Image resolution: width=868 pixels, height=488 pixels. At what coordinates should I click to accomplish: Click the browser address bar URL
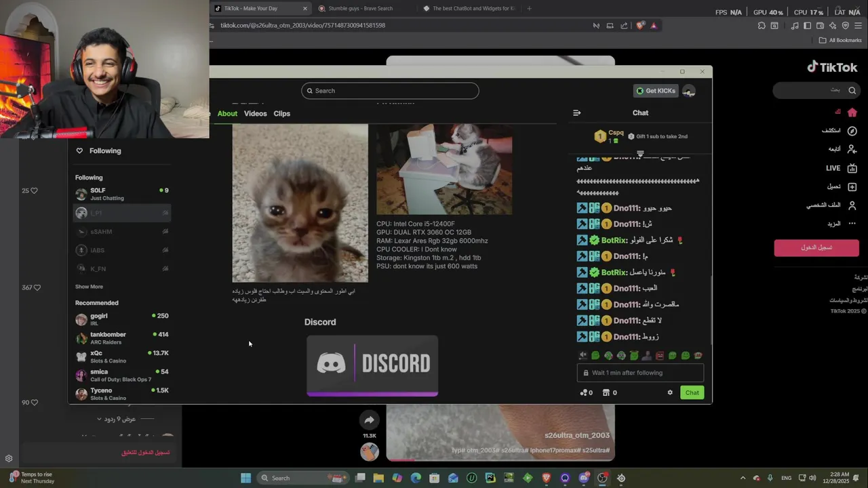pos(302,26)
